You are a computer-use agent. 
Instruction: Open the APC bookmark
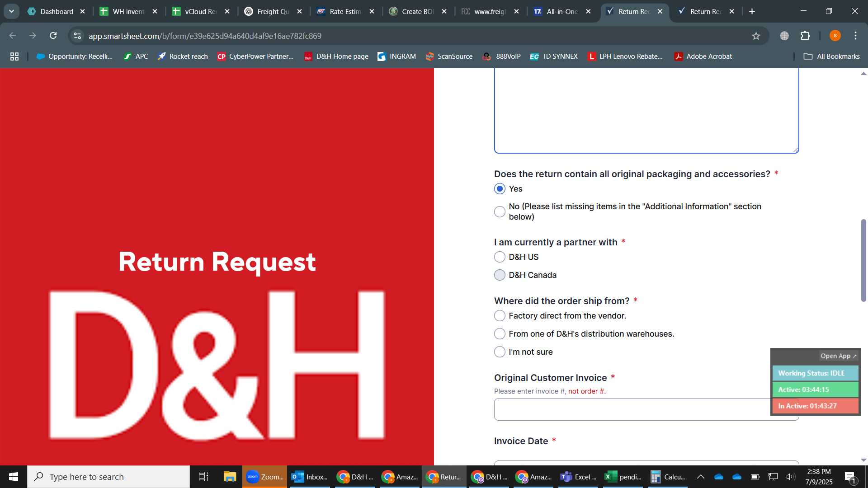[x=136, y=56]
